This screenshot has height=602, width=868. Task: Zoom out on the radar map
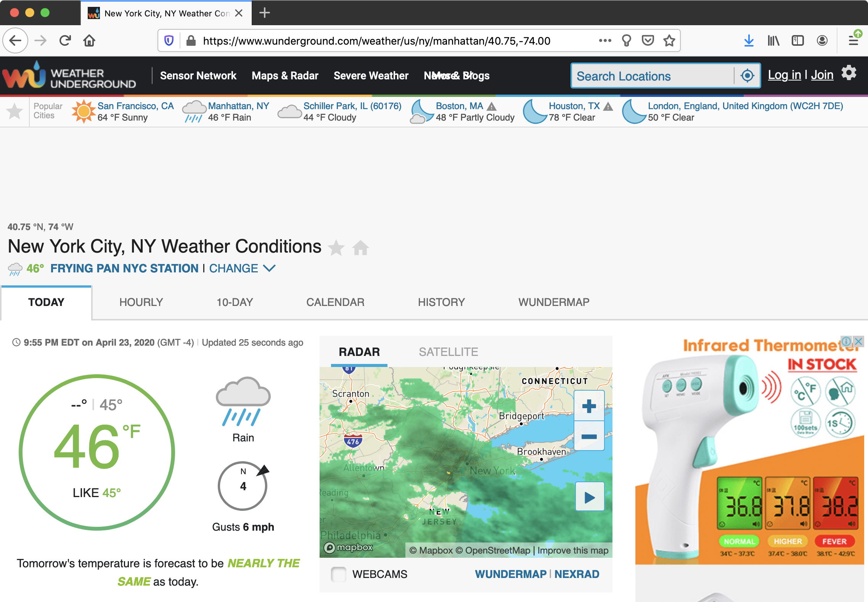[589, 436]
